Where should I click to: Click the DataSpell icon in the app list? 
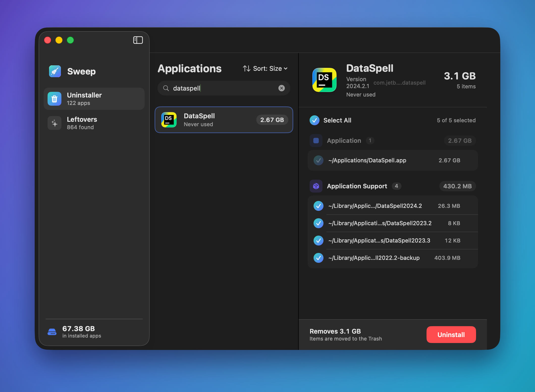pos(169,120)
